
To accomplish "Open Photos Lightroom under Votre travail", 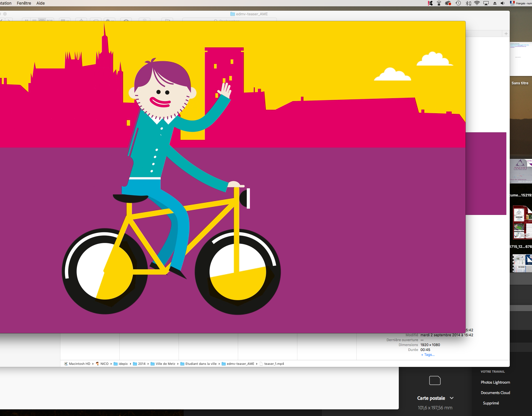I will click(495, 382).
